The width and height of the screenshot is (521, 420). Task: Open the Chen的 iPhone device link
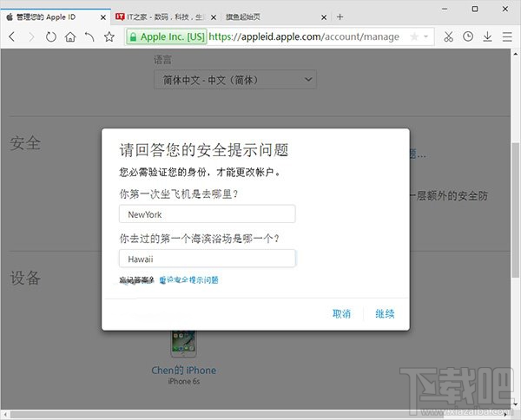click(x=184, y=371)
